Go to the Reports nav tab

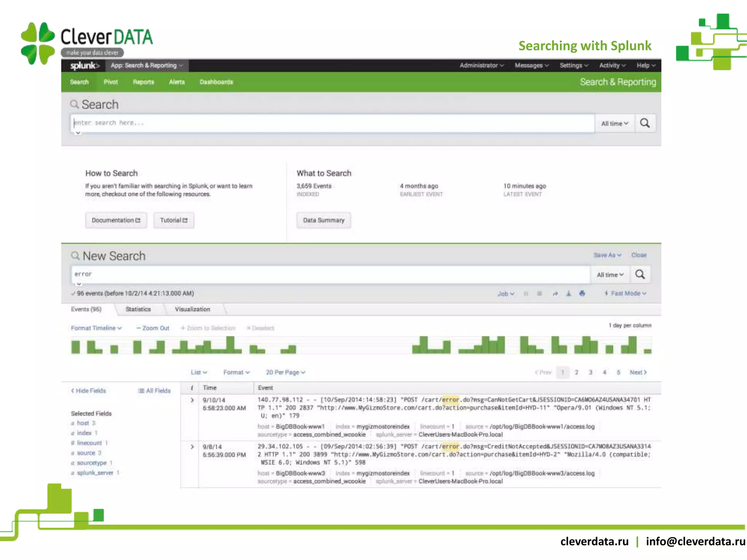coord(143,82)
